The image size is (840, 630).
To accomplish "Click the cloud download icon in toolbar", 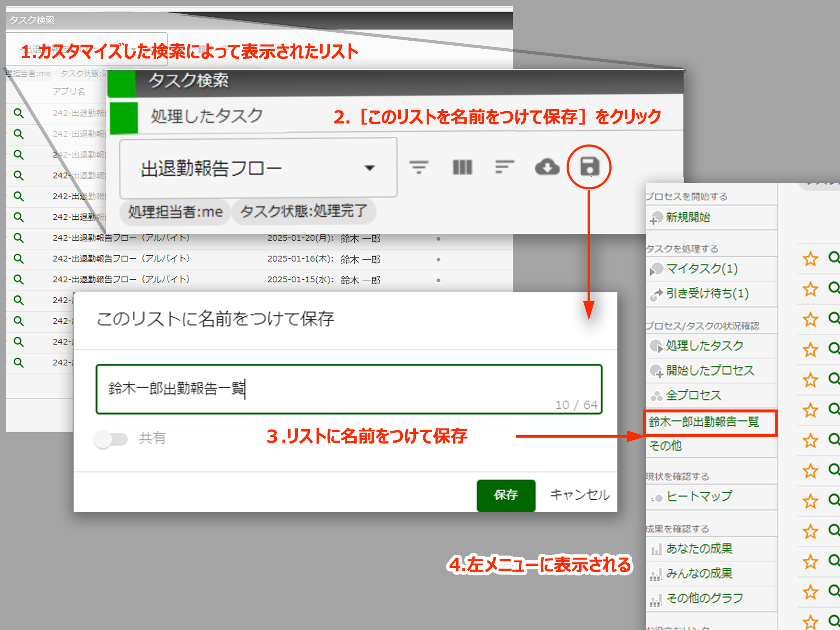I will pyautogui.click(x=546, y=167).
